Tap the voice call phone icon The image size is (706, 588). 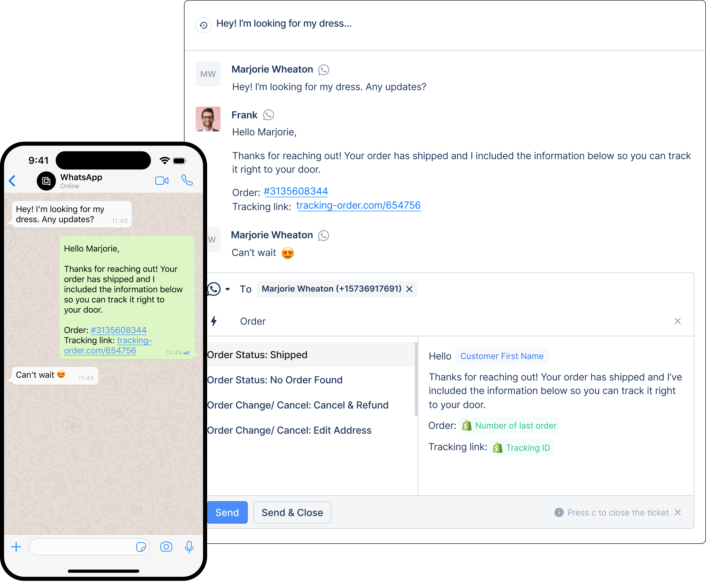pos(187,180)
